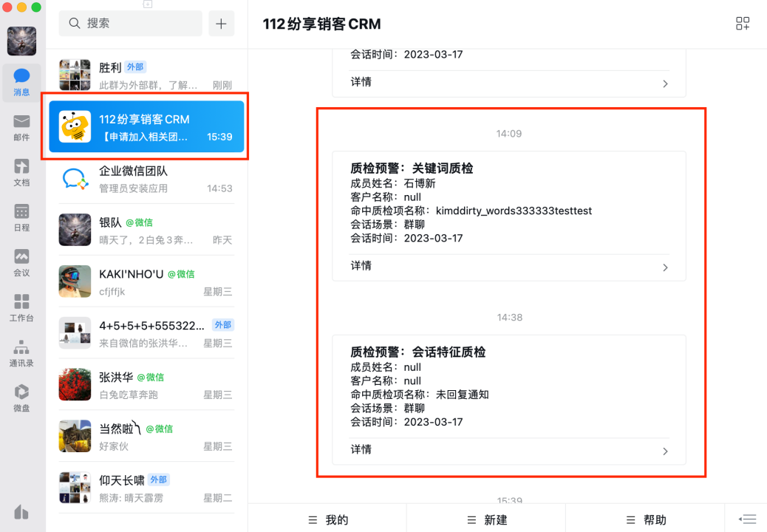Click the 管理员安装应用 message preview
The width and height of the screenshot is (767, 532).
pyautogui.click(x=134, y=188)
